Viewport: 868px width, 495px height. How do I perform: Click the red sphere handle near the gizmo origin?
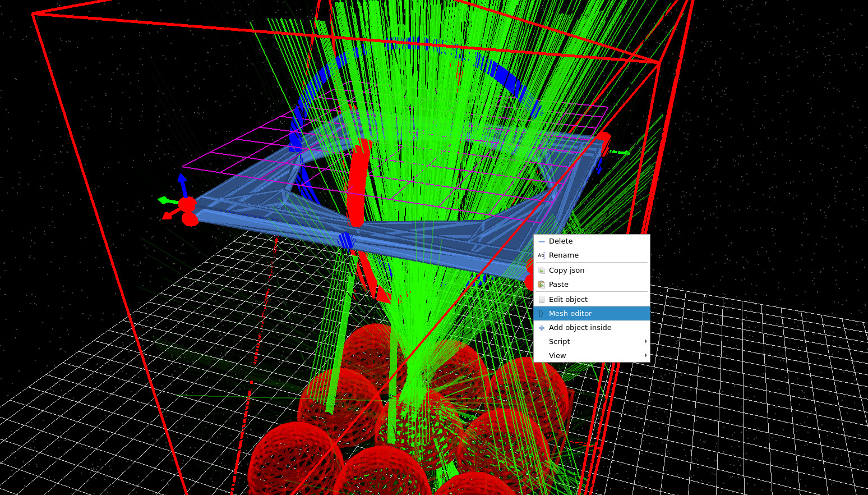click(188, 204)
